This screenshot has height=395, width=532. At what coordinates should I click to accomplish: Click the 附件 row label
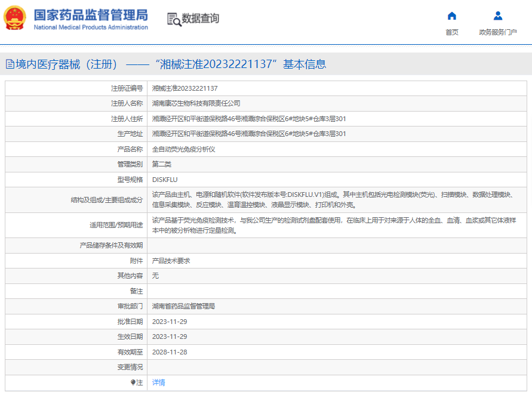click(x=136, y=261)
